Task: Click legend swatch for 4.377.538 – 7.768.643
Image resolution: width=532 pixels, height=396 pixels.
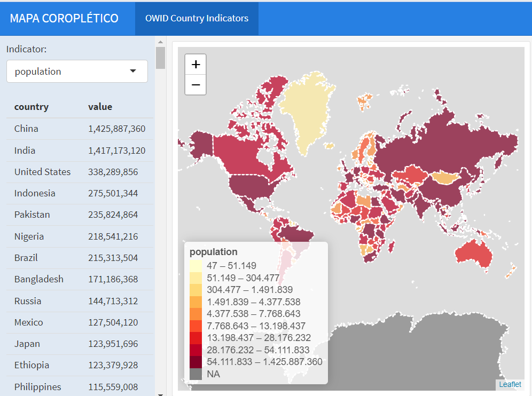Action: [x=196, y=314]
